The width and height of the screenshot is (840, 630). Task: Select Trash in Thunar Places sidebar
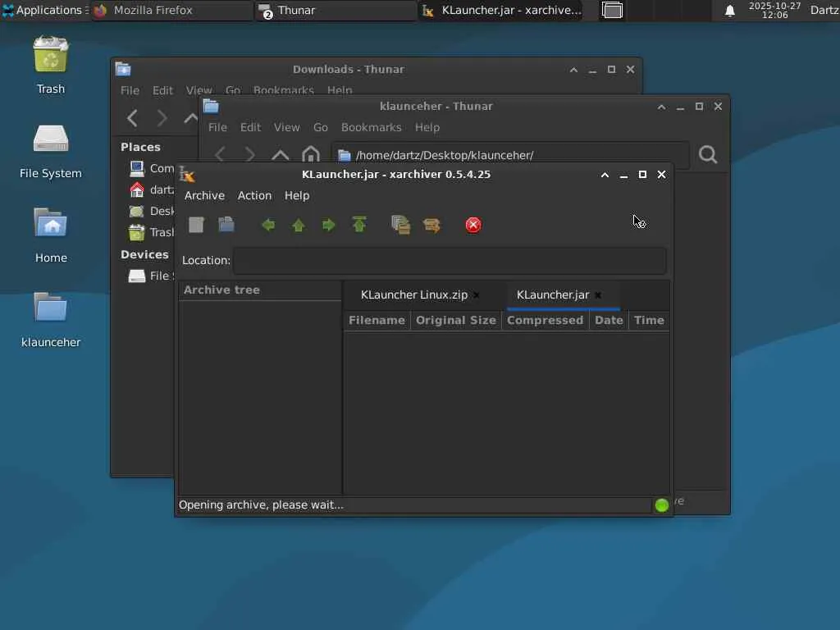[x=152, y=232]
